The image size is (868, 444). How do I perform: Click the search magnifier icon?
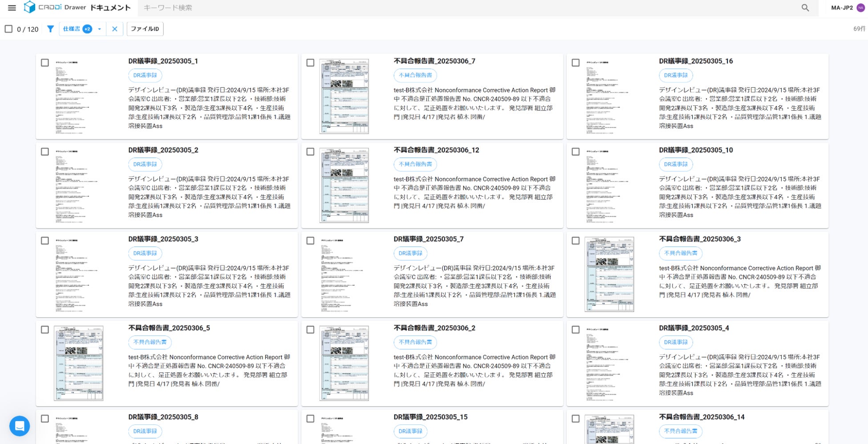click(805, 8)
